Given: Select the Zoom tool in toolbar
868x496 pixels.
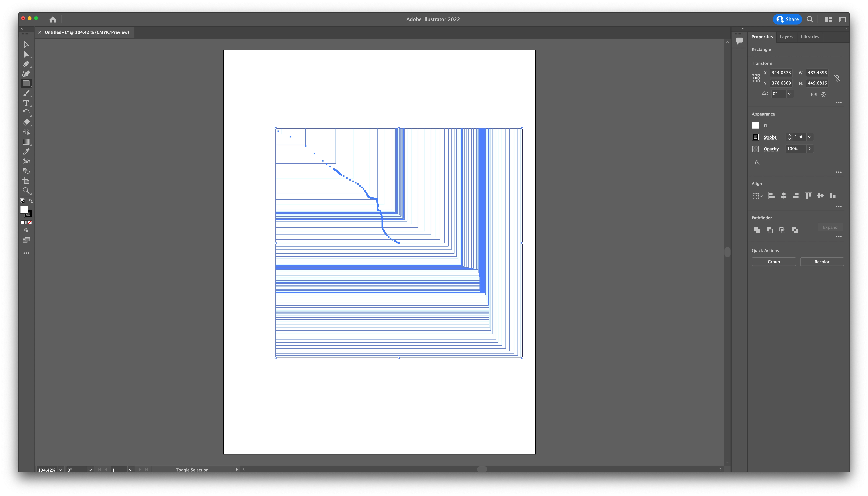Looking at the screenshot, I should (26, 191).
